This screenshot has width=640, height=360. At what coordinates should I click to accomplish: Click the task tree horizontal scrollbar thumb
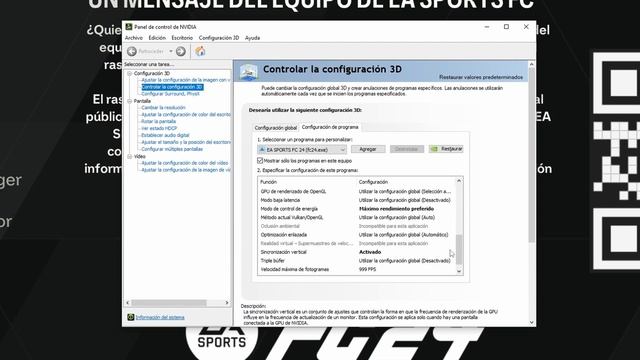click(x=169, y=303)
